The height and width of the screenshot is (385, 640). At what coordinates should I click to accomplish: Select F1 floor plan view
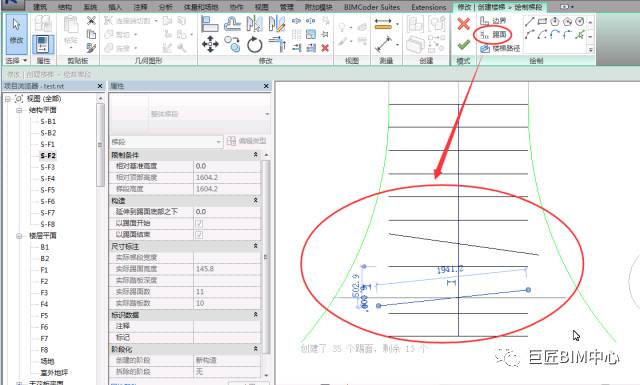[44, 270]
